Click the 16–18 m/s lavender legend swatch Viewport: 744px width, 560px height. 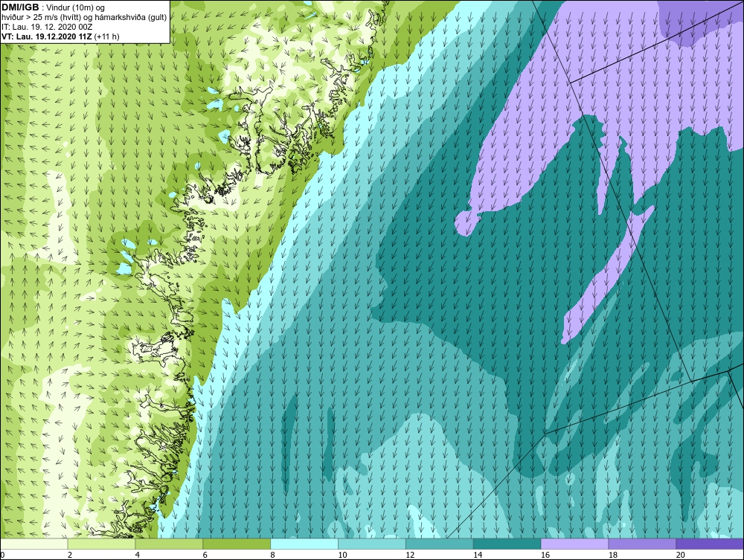click(574, 544)
